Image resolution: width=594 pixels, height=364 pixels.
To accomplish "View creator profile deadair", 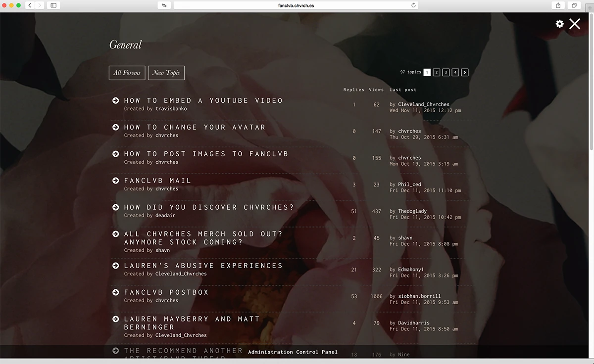I will (165, 216).
